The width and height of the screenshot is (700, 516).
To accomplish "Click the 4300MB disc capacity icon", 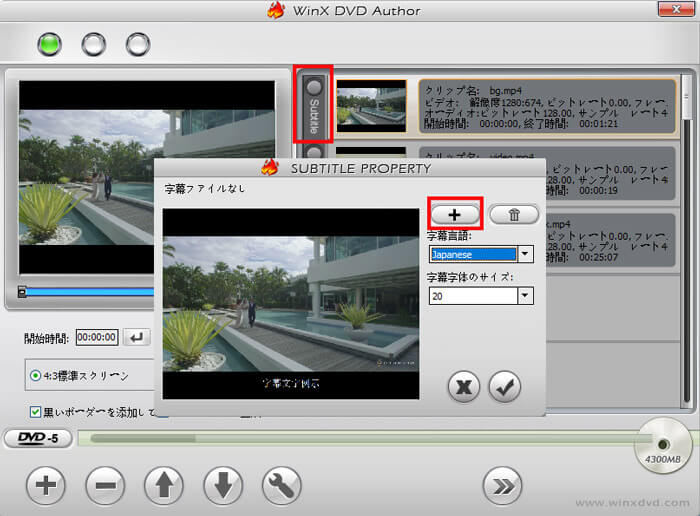I will pos(662,445).
